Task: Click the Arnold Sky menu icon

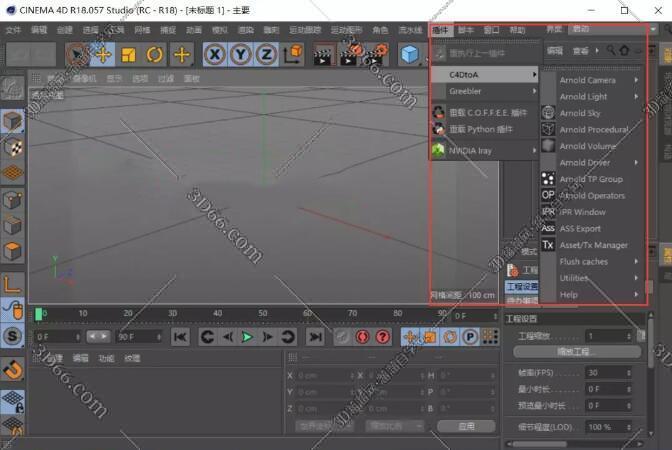Action: point(548,113)
